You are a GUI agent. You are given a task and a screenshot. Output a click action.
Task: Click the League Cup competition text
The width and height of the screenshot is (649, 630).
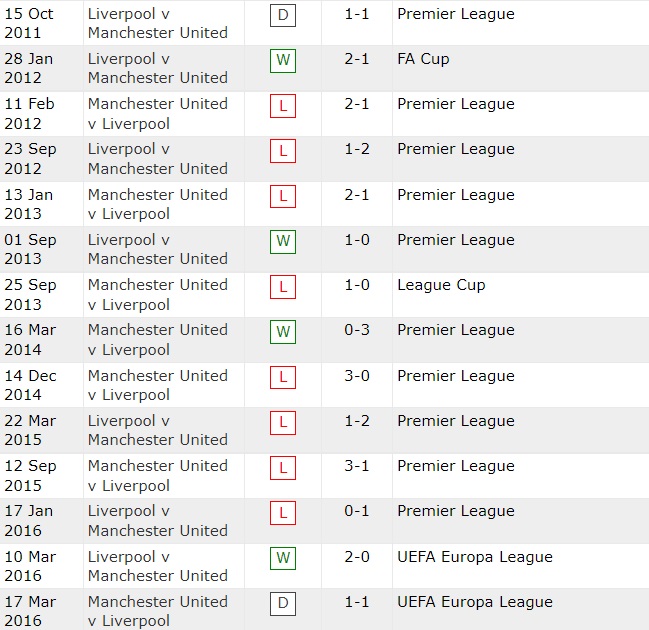(x=441, y=285)
